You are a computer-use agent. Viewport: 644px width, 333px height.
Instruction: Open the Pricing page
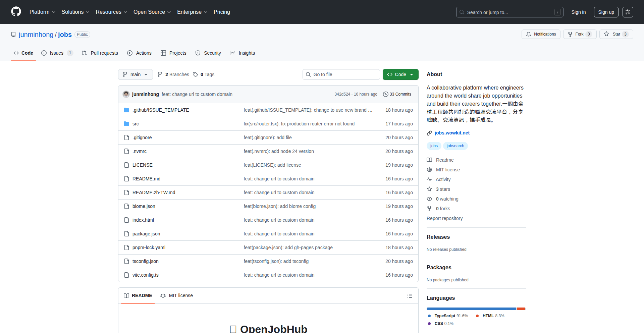222,12
